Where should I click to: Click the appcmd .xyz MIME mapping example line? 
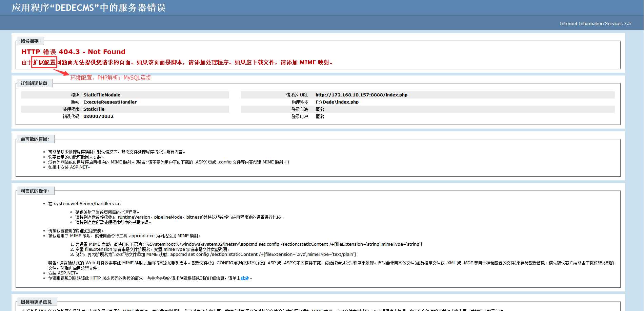215,254
